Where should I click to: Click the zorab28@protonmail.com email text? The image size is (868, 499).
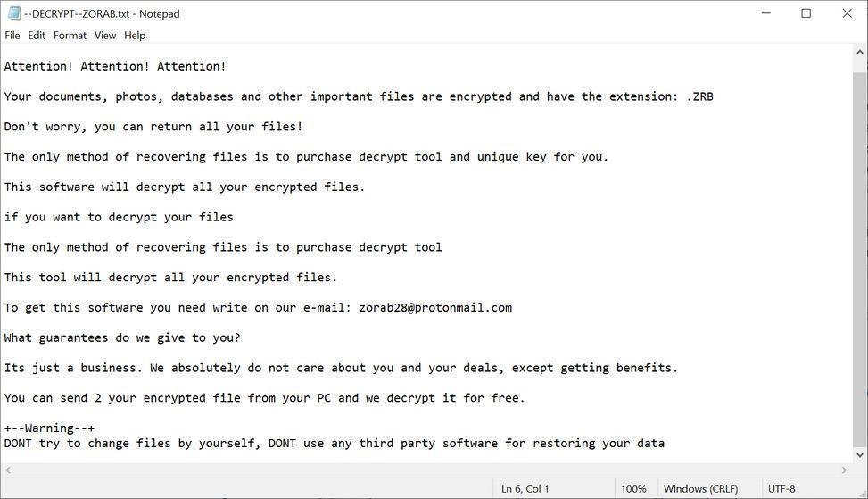[x=435, y=308]
